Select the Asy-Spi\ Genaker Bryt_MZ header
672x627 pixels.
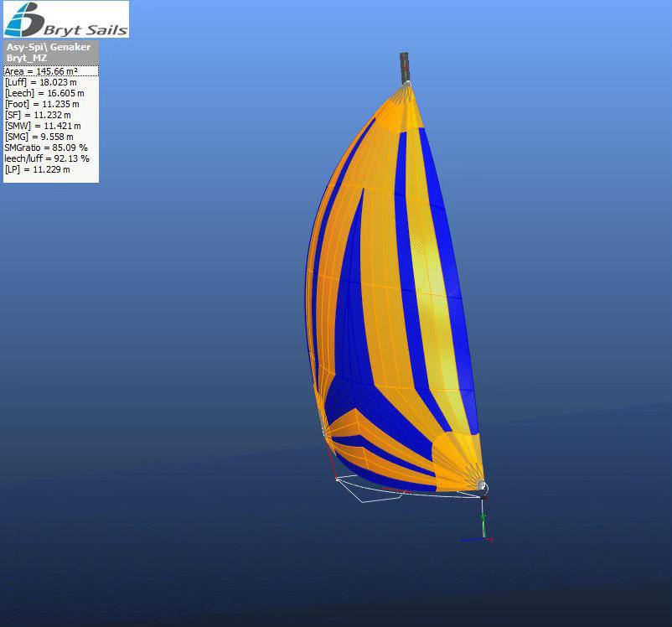(x=50, y=53)
